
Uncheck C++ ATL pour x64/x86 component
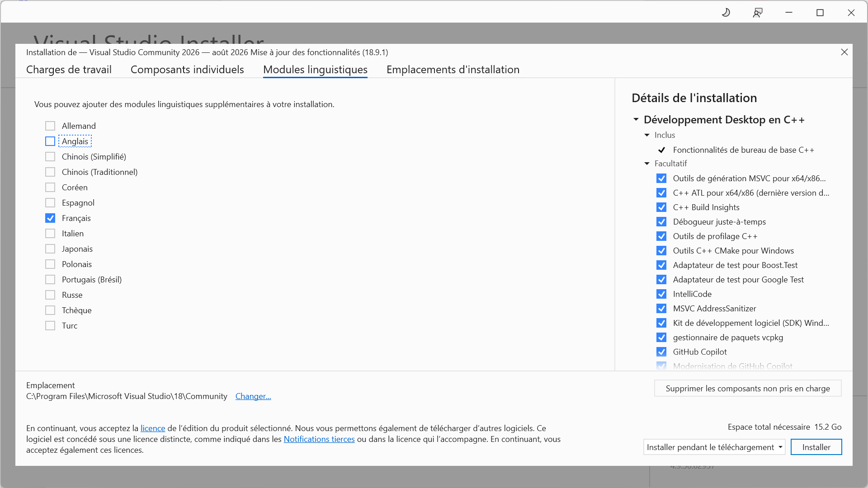[x=661, y=193]
